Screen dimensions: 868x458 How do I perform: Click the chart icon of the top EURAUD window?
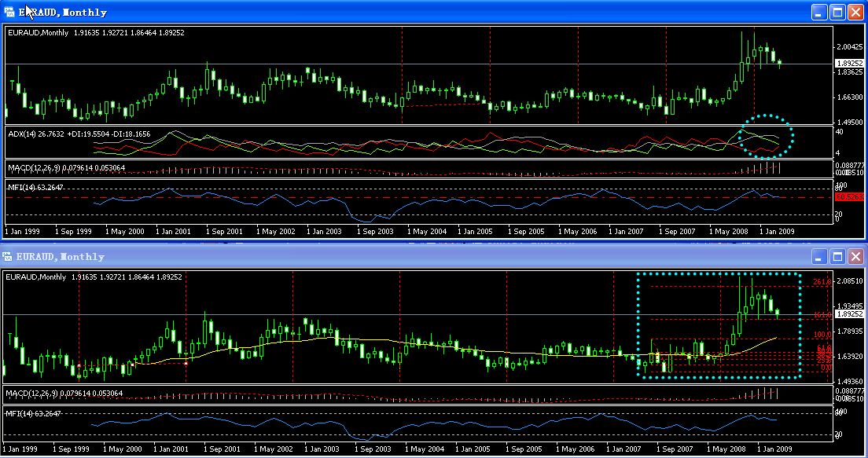[x=9, y=12]
